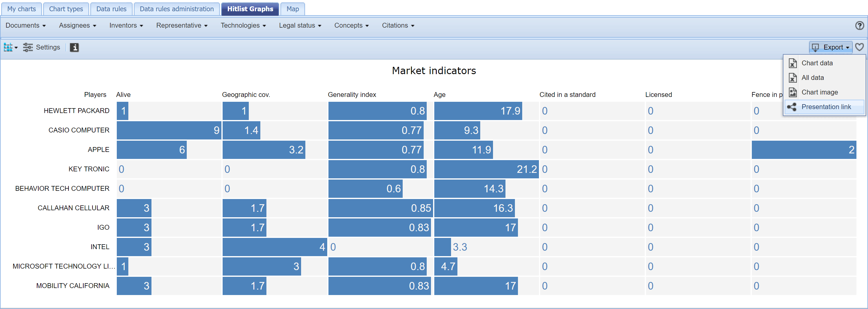Click APPLE Geographic coverage bar 3.2
868x309 pixels.
(x=264, y=150)
